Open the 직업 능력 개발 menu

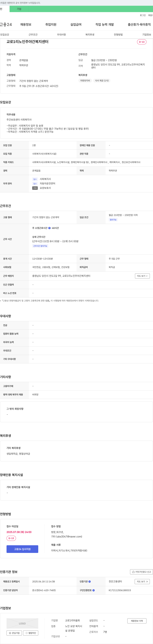click(x=105, y=25)
